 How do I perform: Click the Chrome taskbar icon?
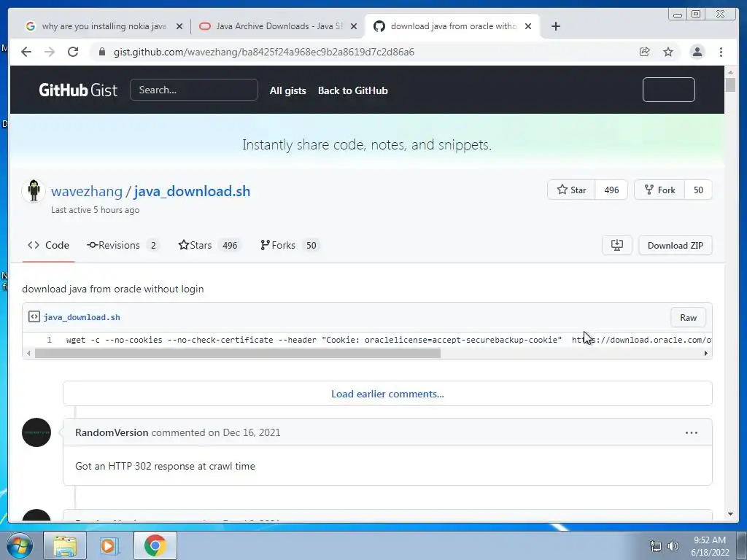coord(155,545)
